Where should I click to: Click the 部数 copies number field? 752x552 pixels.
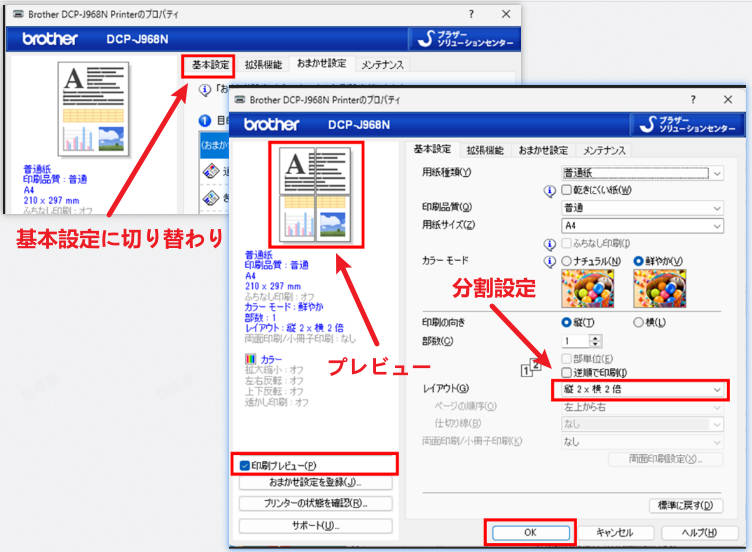pyautogui.click(x=576, y=341)
